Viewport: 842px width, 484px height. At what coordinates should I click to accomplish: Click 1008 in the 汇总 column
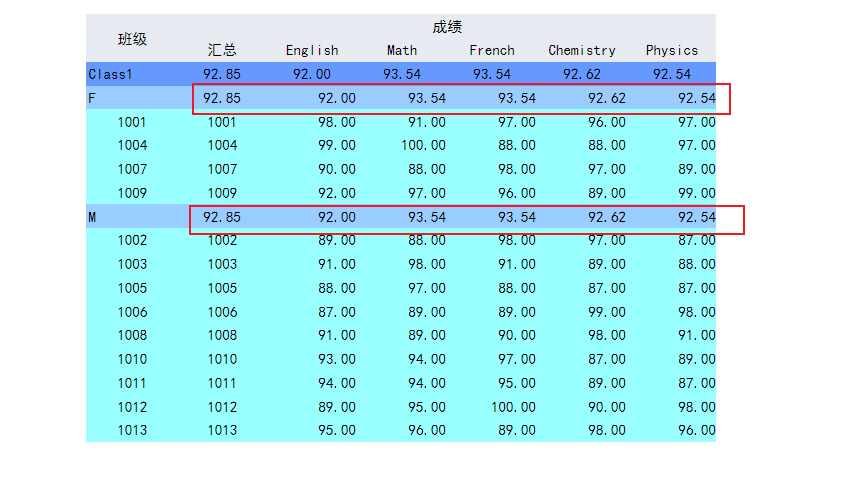[222, 335]
